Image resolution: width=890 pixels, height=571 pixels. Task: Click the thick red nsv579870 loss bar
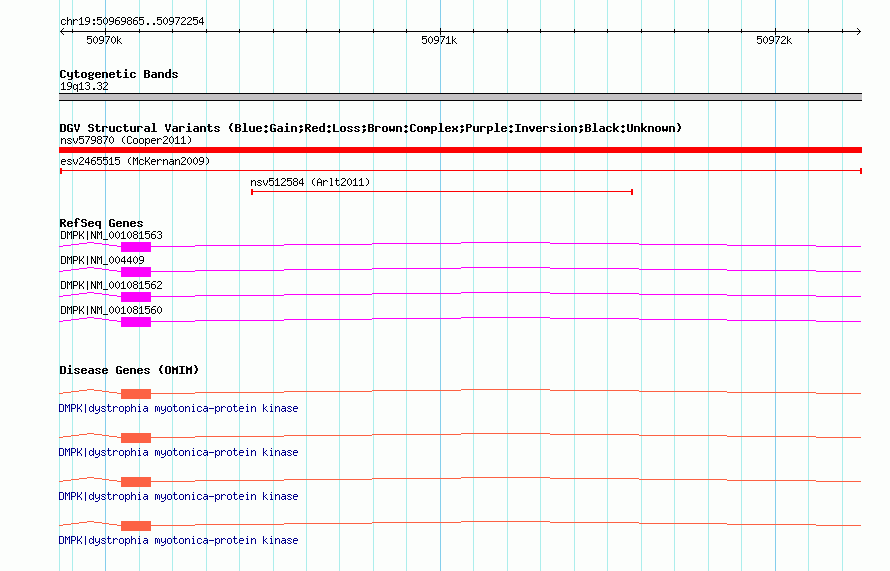tap(460, 150)
